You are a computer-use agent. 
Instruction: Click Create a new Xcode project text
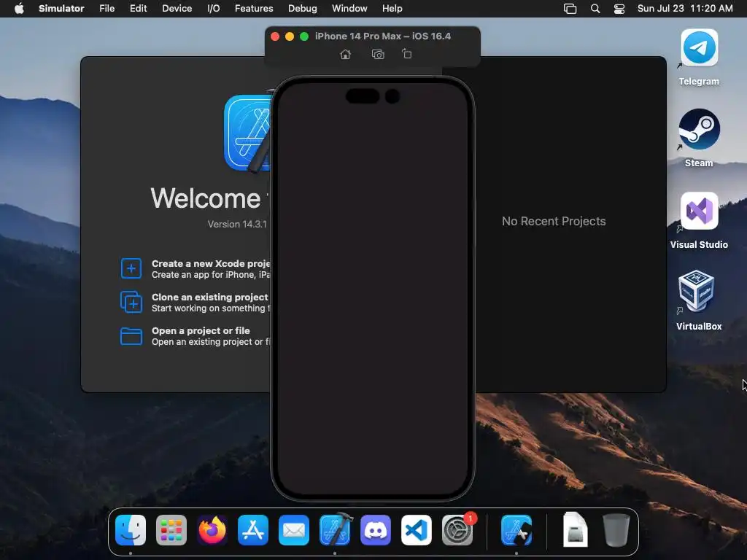click(x=211, y=263)
